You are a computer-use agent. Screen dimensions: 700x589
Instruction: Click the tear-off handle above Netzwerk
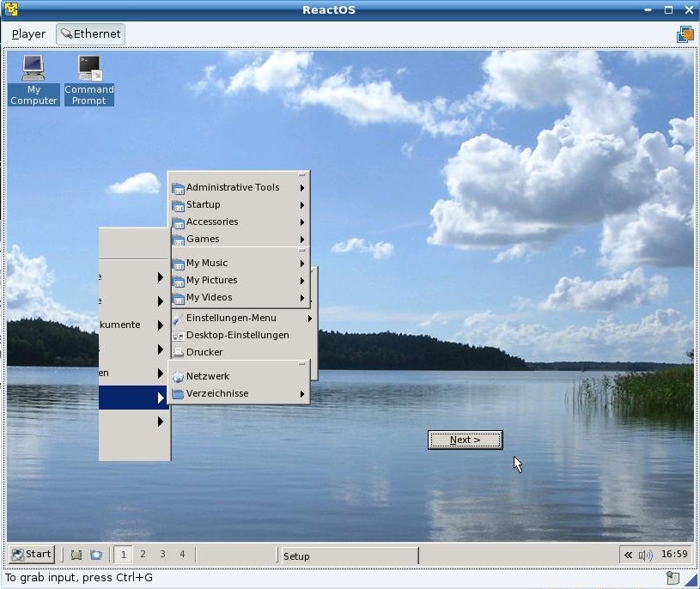[x=301, y=364]
